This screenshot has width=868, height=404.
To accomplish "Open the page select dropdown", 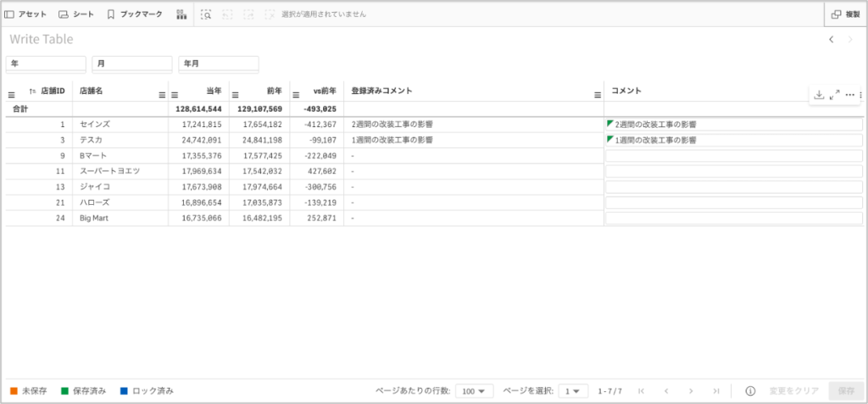I will coord(575,390).
